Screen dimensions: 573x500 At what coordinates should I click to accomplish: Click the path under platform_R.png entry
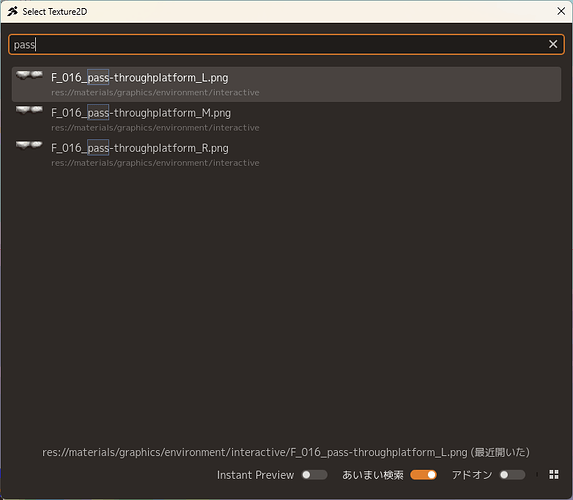pos(155,163)
